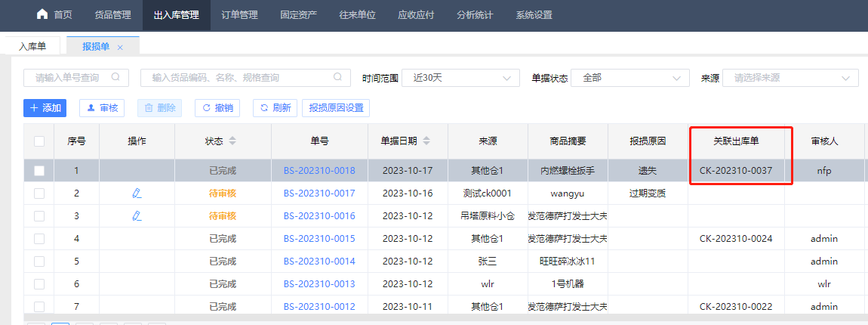Click 过期变质 reason cell
Viewport: 868px width, 325px height.
[x=648, y=193]
